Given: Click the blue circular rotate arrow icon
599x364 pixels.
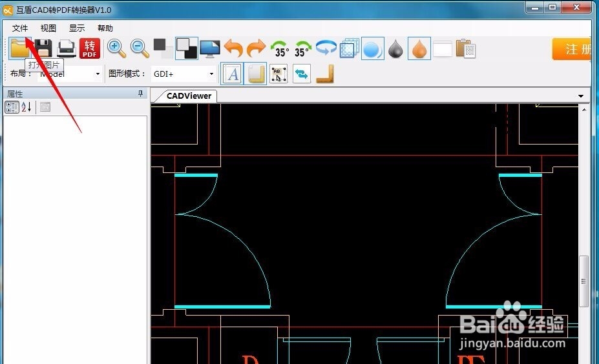Looking at the screenshot, I should (x=326, y=48).
